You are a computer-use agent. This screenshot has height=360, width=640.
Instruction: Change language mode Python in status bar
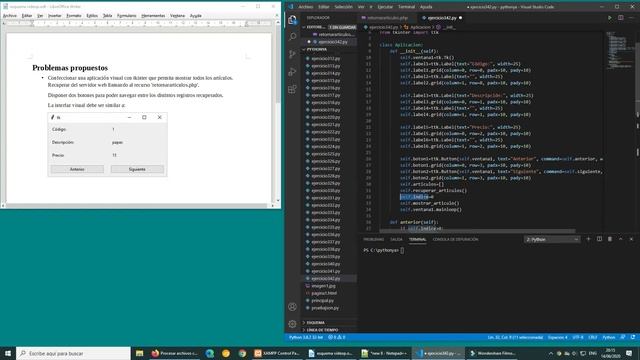click(x=609, y=338)
